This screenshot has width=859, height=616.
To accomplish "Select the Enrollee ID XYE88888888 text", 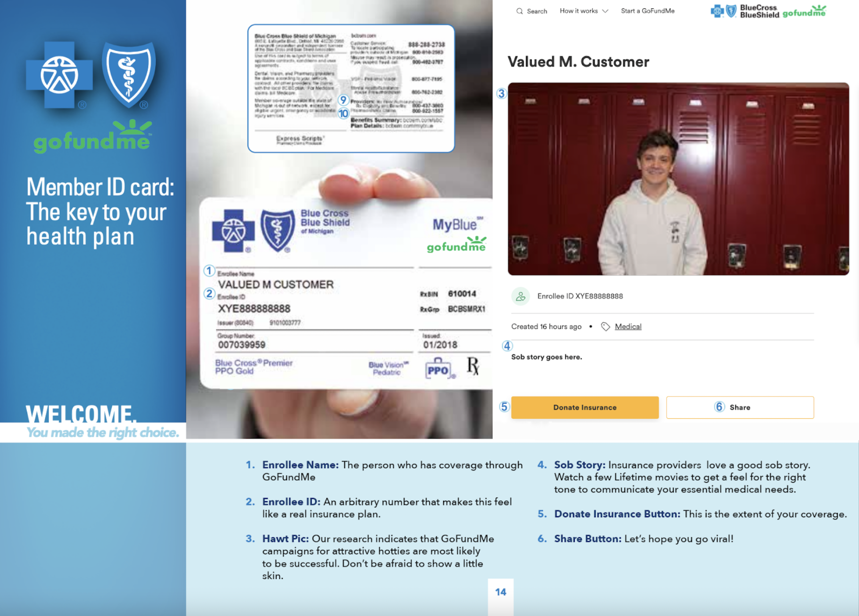I will click(x=580, y=296).
